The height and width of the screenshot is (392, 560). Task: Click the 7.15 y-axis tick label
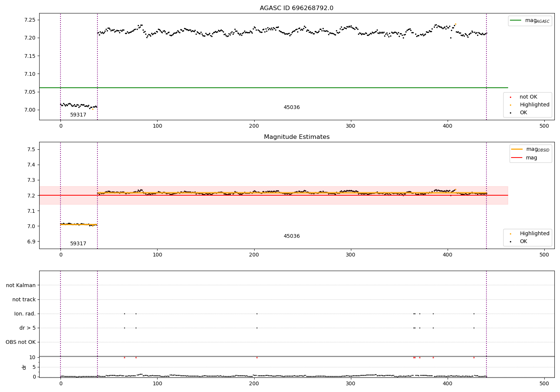29,56
